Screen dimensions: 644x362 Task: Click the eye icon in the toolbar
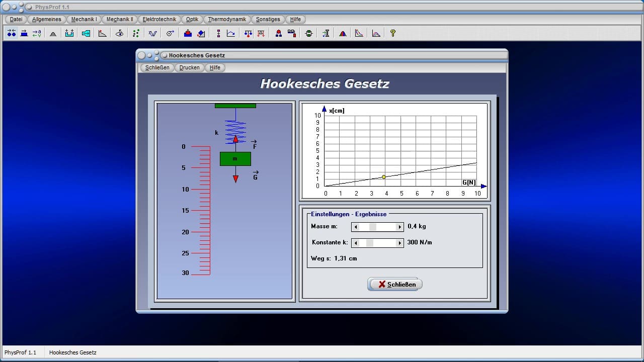coord(119,33)
